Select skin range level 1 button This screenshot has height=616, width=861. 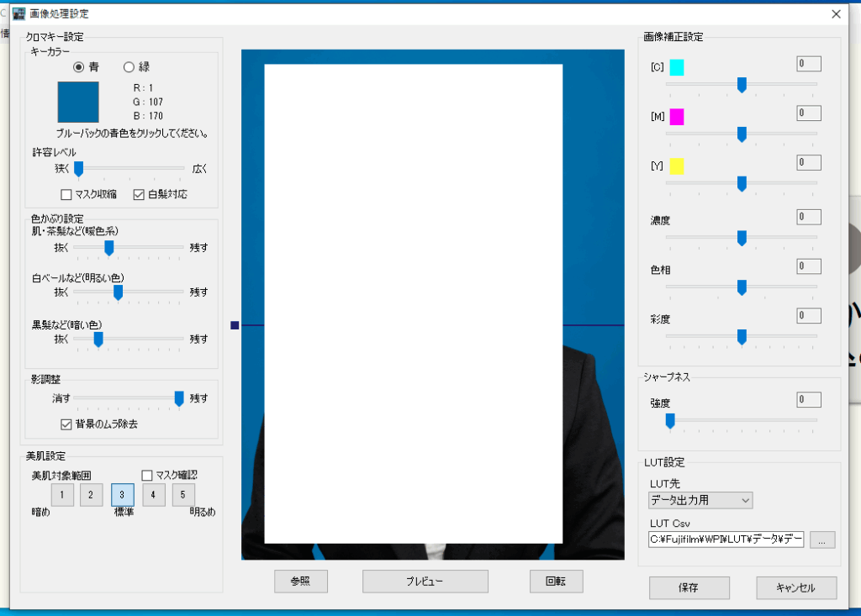coord(61,495)
